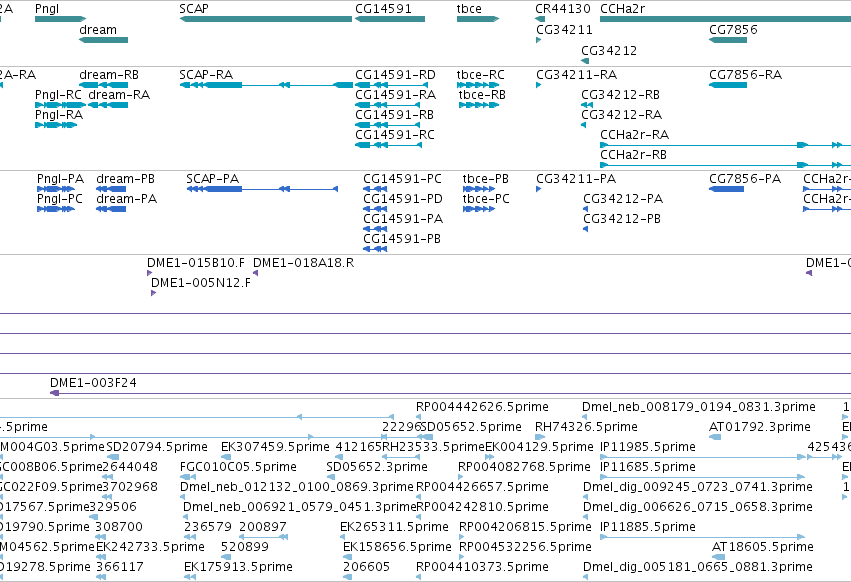The width and height of the screenshot is (851, 582).
Task: Select the CCHa2r-RA transcript label
Action: click(634, 135)
